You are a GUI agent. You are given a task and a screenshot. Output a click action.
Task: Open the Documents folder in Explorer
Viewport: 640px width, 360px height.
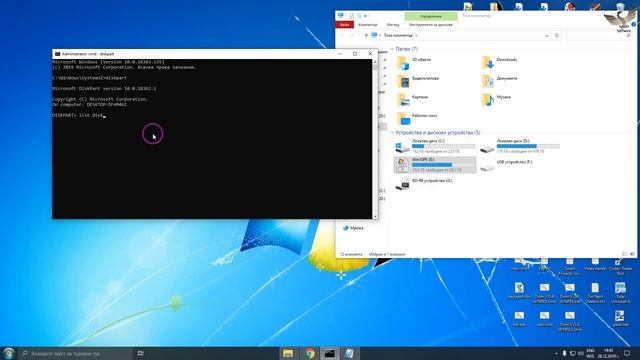(500, 81)
